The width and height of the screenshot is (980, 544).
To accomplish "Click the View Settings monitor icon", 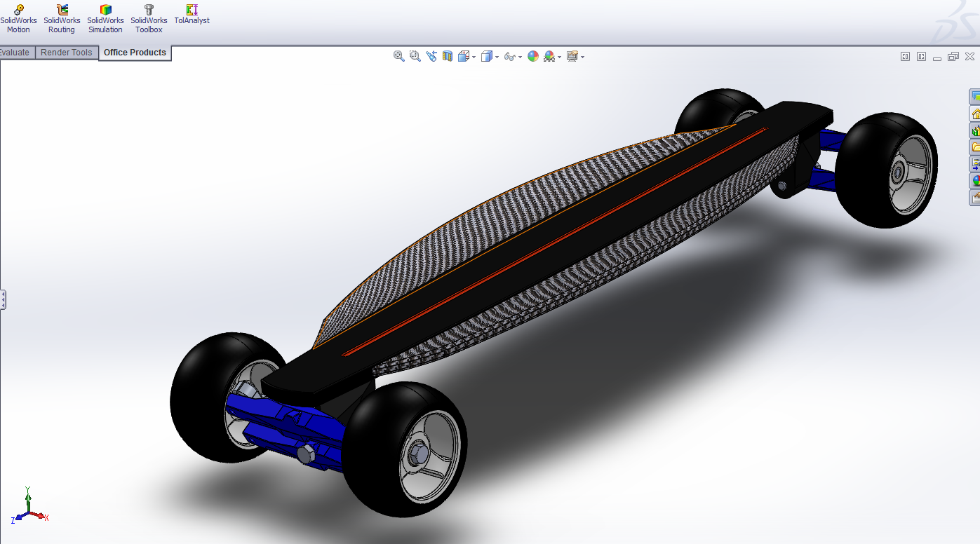I will [572, 56].
